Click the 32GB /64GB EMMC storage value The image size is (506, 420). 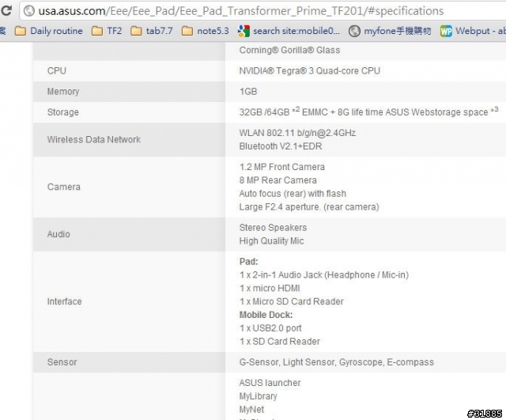368,112
